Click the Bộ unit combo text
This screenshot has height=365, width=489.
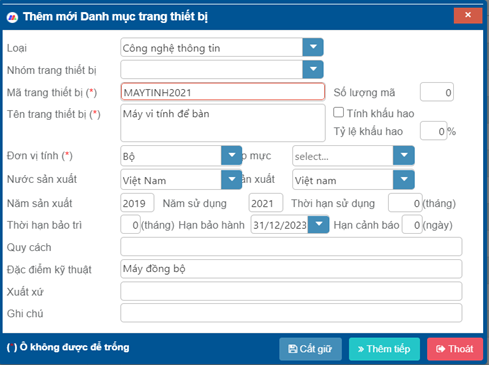(171, 156)
